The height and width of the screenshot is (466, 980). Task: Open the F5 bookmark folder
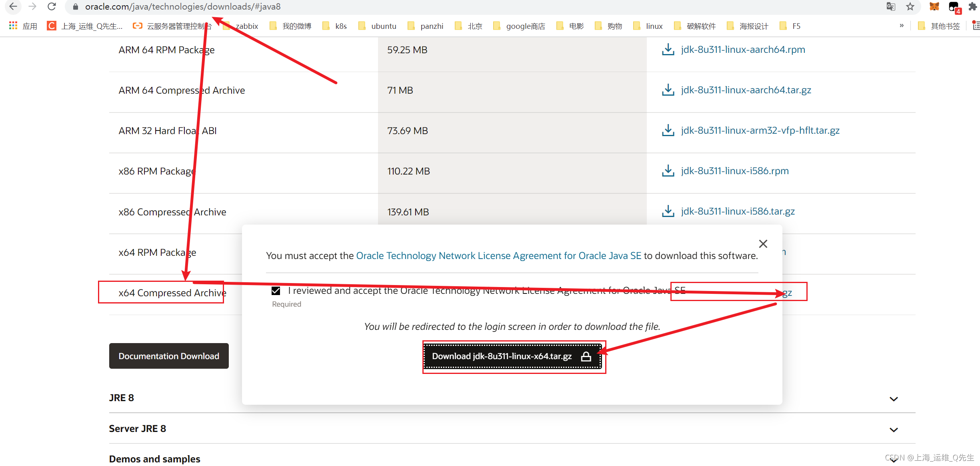click(x=790, y=26)
